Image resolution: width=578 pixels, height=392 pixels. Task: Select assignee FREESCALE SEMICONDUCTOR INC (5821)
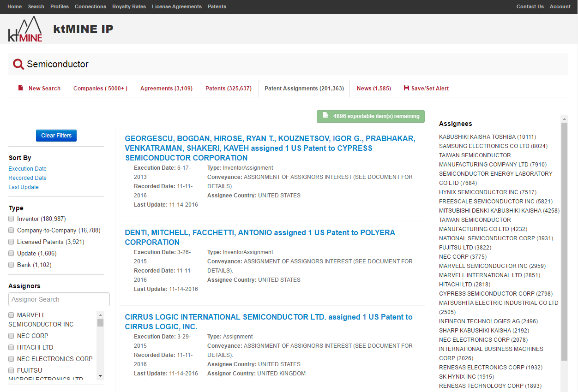coord(496,202)
